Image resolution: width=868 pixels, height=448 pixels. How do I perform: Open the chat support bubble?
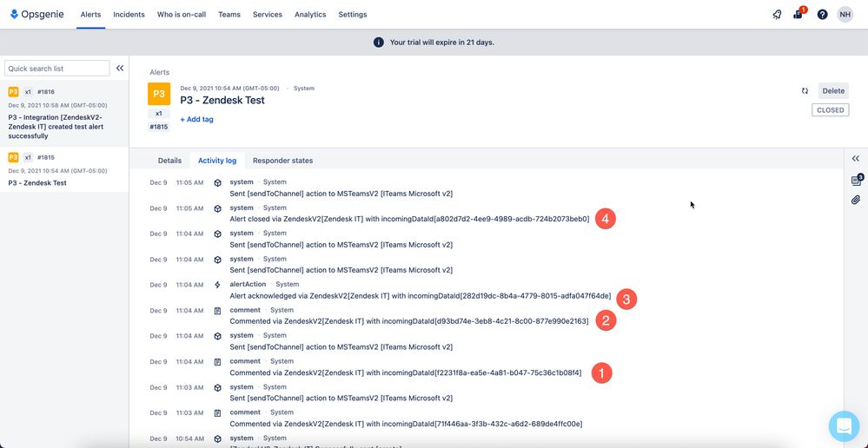(x=845, y=426)
